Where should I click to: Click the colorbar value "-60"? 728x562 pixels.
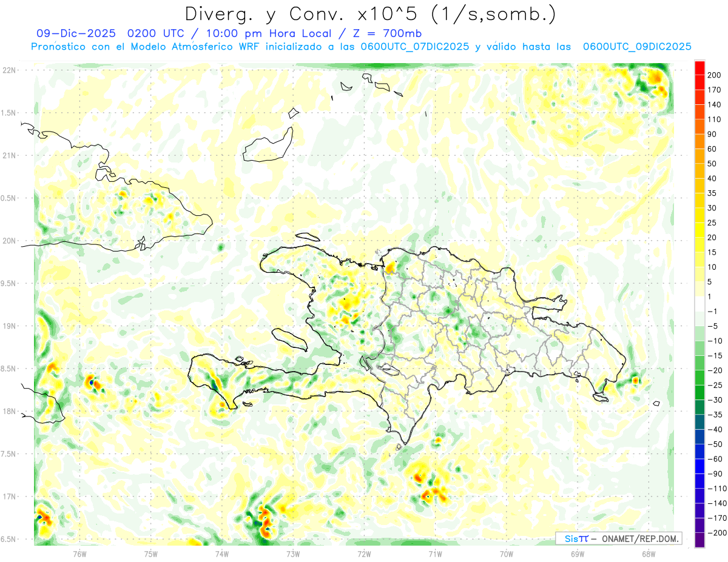pyautogui.click(x=715, y=459)
